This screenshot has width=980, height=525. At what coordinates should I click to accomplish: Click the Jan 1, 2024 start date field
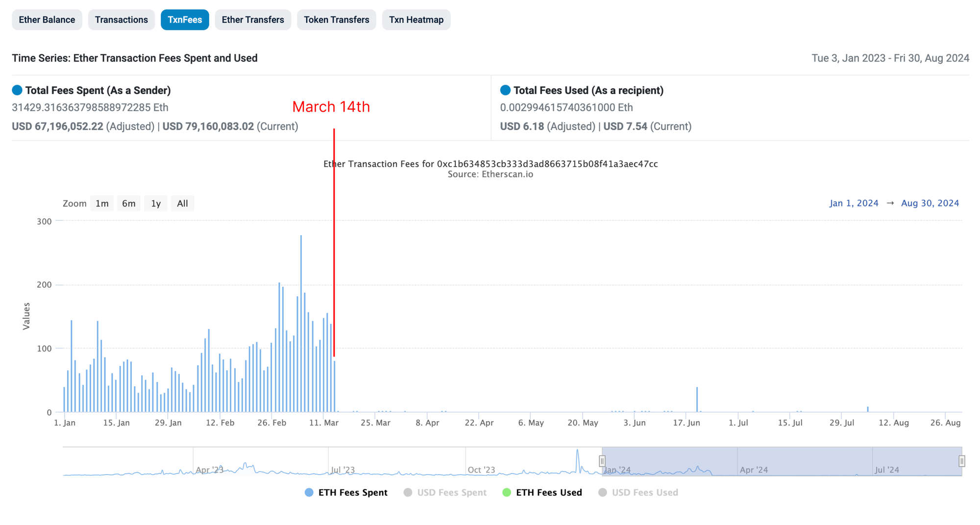pos(854,203)
